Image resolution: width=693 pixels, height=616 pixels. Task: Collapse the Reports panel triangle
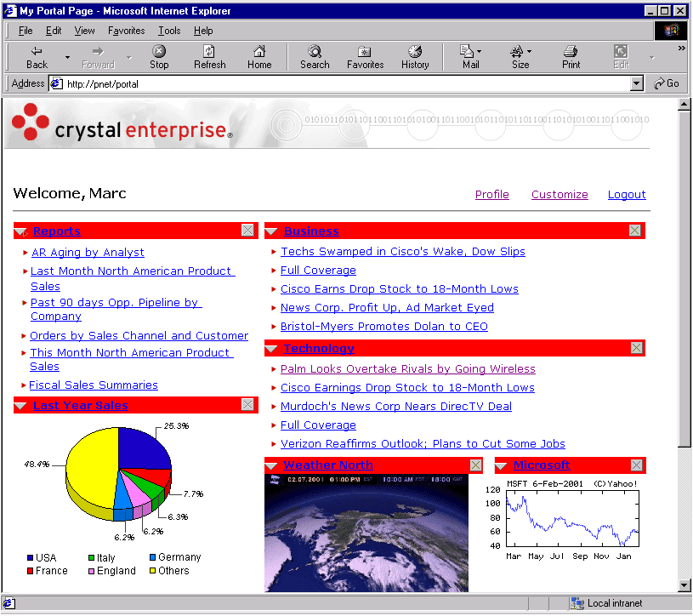tap(20, 231)
